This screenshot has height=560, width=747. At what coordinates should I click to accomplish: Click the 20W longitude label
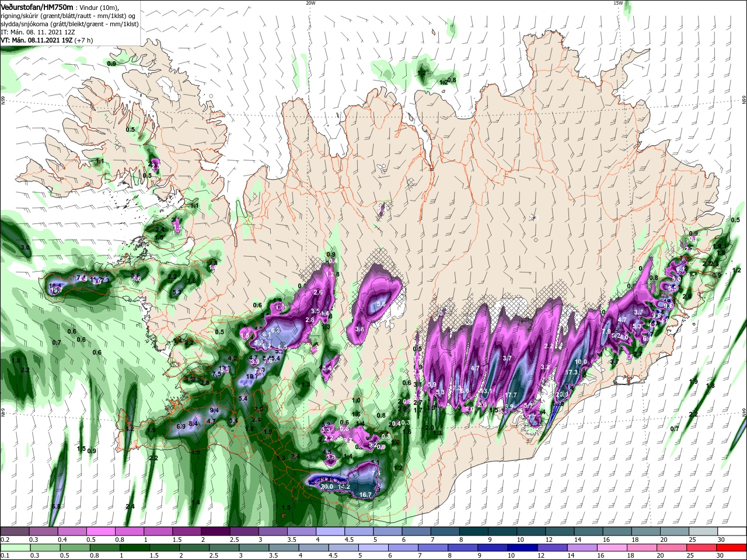tap(310, 3)
